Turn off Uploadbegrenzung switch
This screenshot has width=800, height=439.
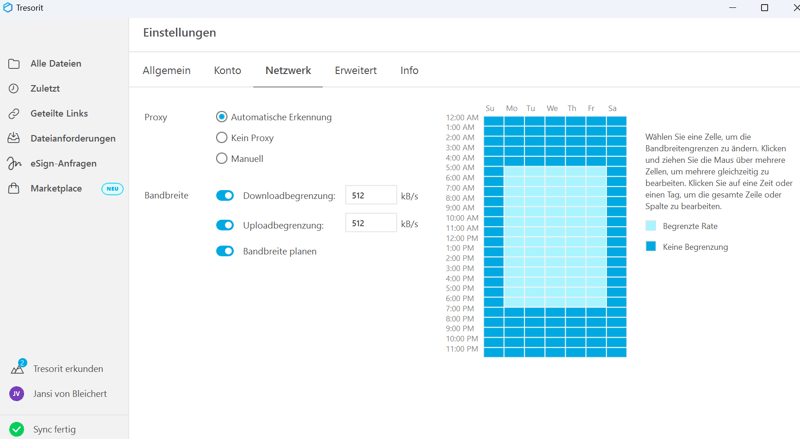tap(225, 225)
